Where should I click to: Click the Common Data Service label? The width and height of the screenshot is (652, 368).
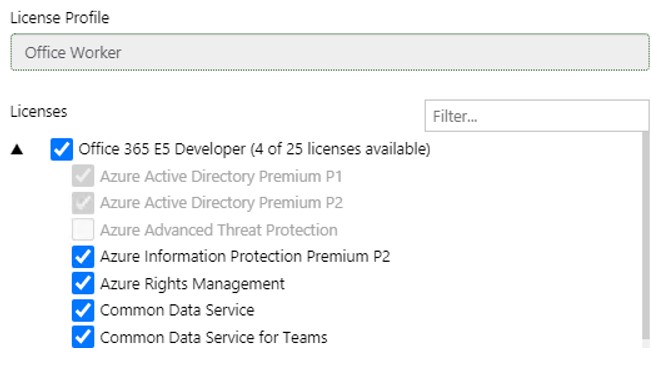point(177,310)
